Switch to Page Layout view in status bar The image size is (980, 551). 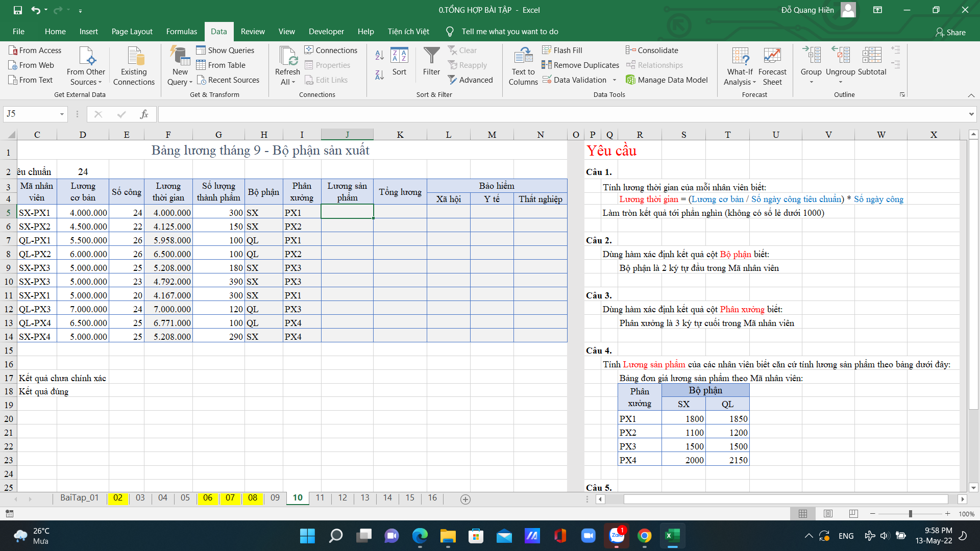coord(828,514)
